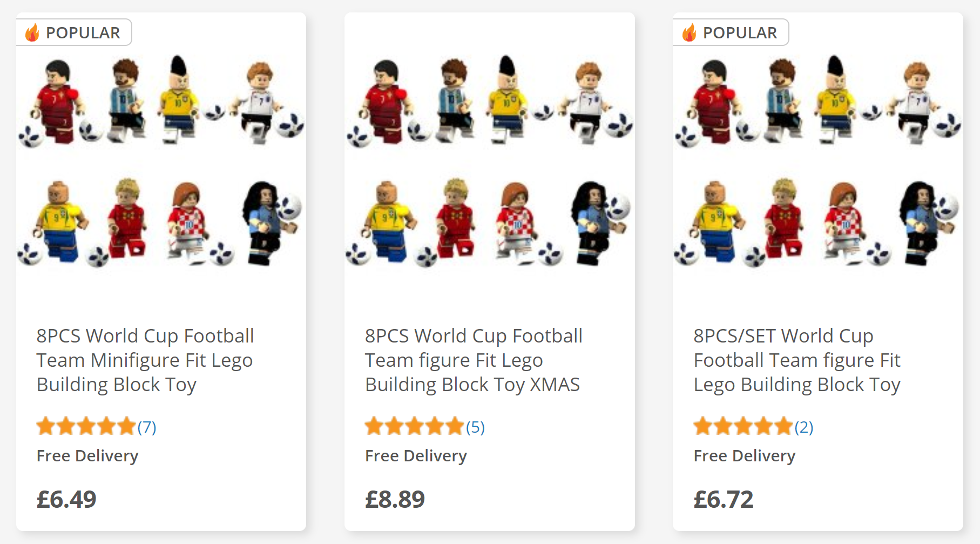Click the POPULAR flame badge on £6.72 product

coord(731,32)
